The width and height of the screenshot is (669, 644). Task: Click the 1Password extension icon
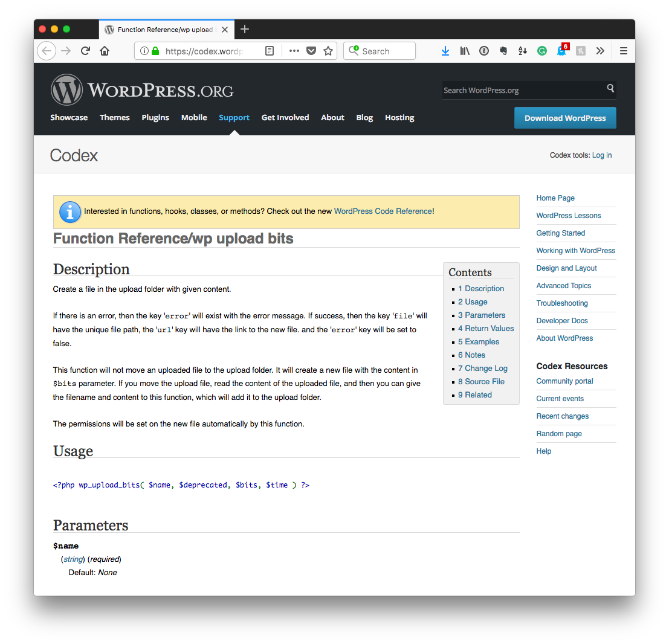[x=484, y=51]
